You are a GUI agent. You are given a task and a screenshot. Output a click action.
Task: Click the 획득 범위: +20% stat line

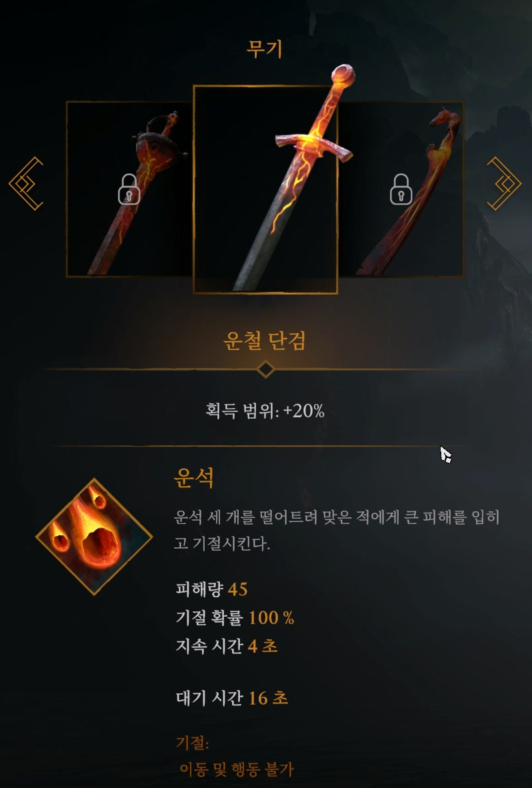tap(265, 411)
